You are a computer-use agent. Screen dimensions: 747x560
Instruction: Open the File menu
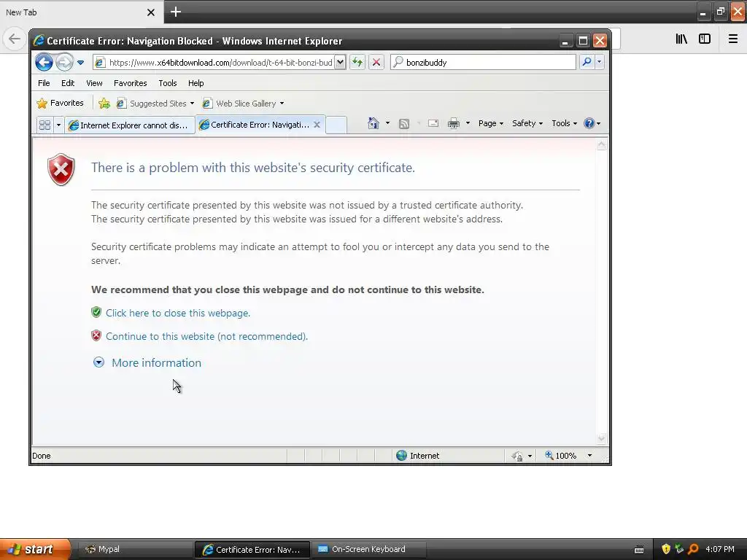click(44, 83)
